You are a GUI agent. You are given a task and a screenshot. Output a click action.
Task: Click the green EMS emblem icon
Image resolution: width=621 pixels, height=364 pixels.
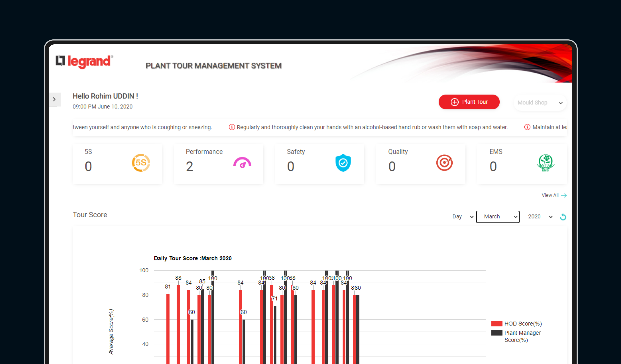click(545, 163)
